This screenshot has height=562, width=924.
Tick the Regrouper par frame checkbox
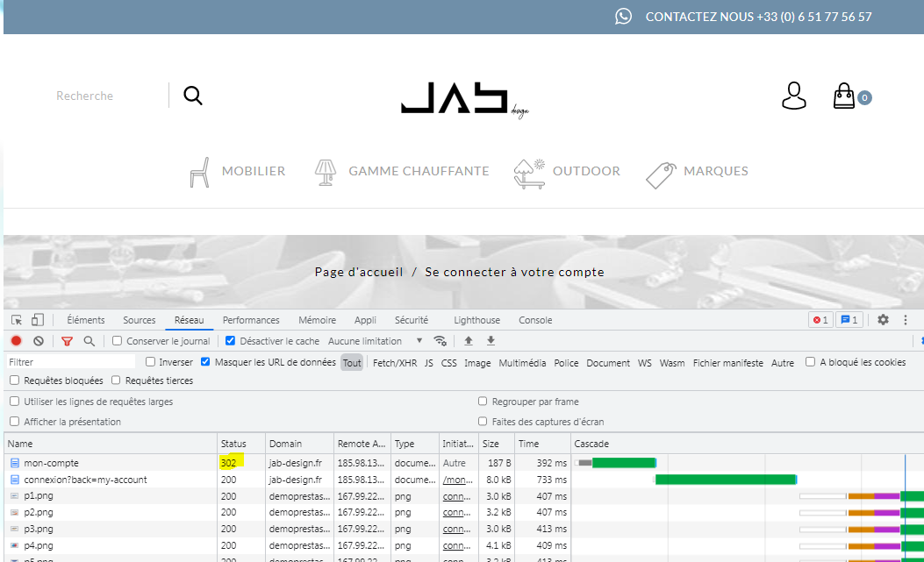[483, 402]
